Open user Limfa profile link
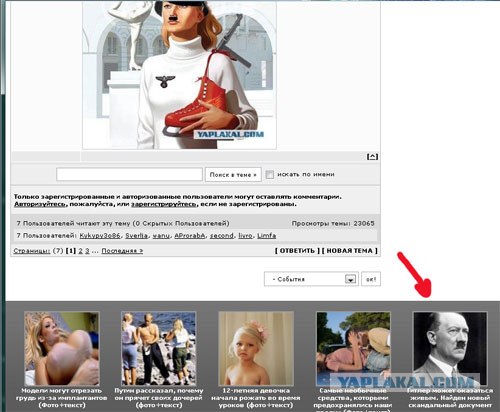This screenshot has height=412, width=500. (267, 236)
